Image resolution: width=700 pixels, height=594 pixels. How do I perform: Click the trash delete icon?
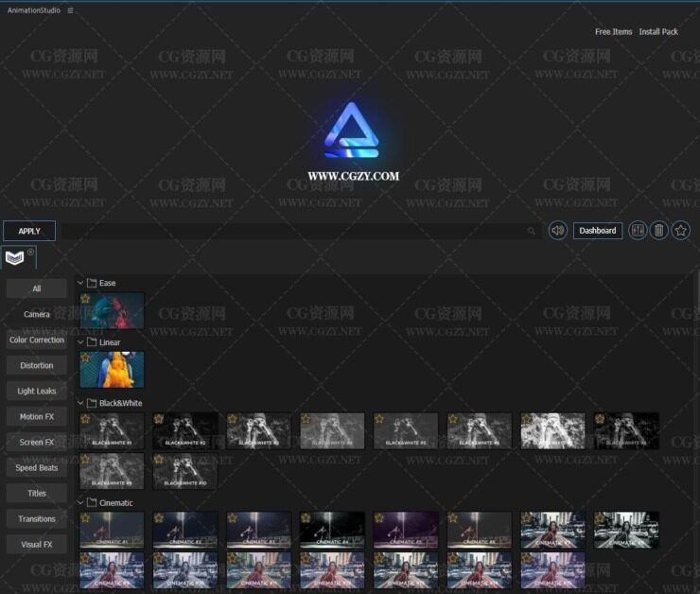pos(659,231)
